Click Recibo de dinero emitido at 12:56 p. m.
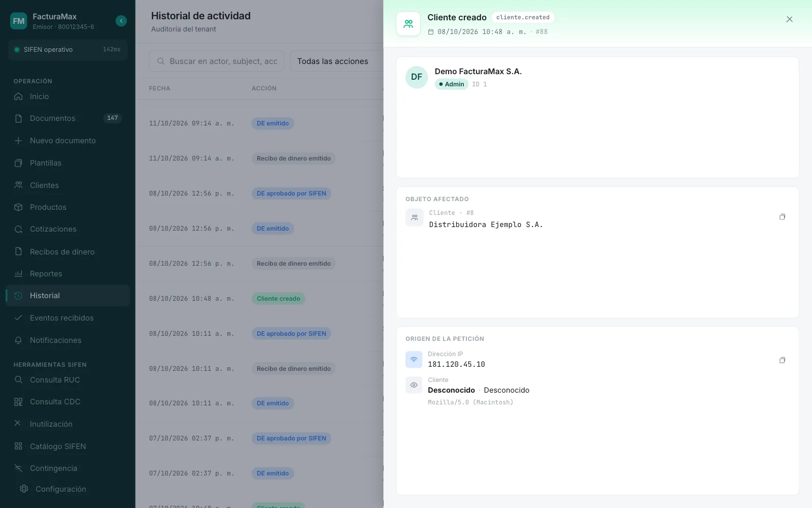 tap(293, 264)
